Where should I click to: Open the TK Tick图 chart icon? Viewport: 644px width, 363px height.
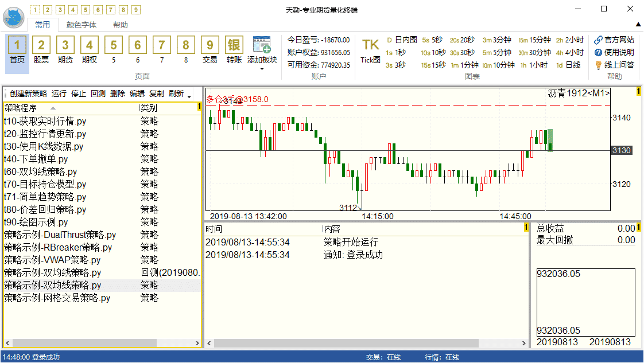370,45
